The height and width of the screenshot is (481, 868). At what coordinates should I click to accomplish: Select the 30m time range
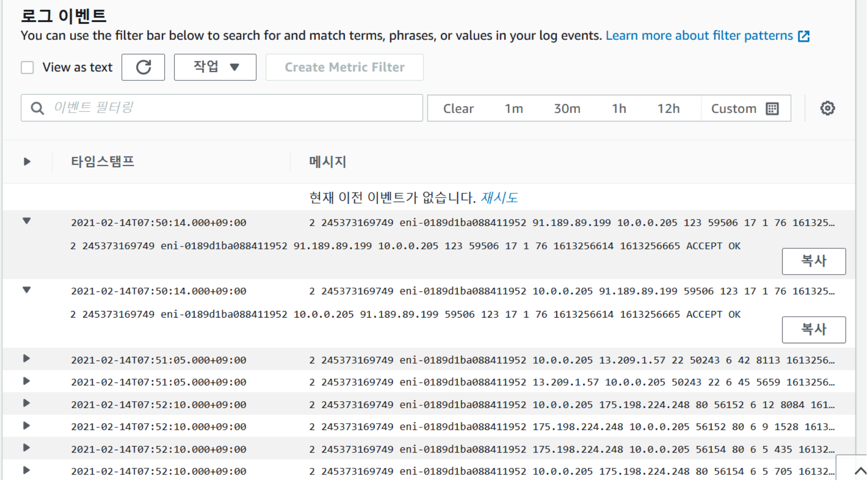[567, 109]
